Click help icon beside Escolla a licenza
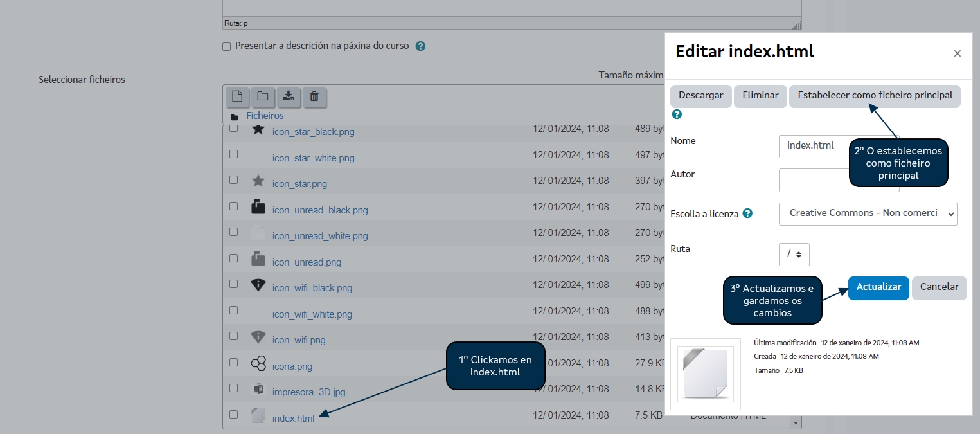 click(747, 213)
